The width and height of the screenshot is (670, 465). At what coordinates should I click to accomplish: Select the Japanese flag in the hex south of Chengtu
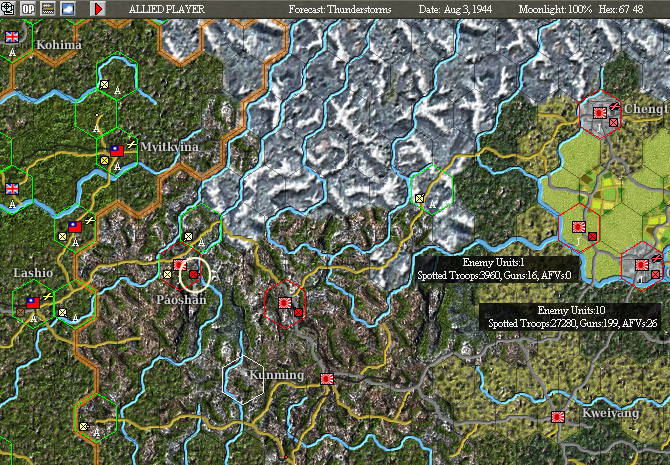[x=579, y=227]
